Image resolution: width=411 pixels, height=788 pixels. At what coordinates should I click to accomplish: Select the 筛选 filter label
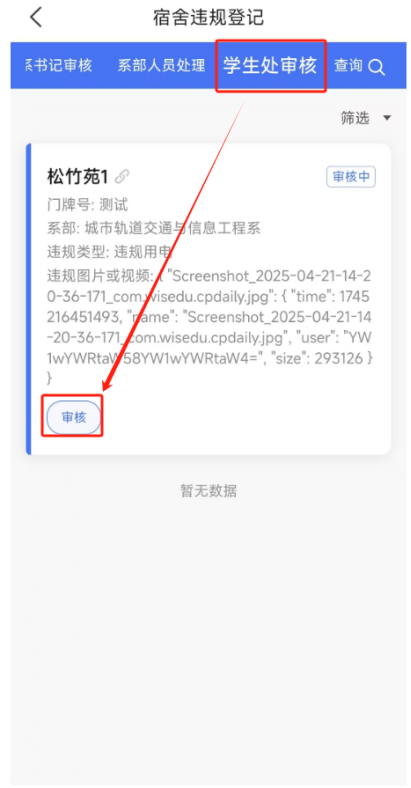point(355,118)
